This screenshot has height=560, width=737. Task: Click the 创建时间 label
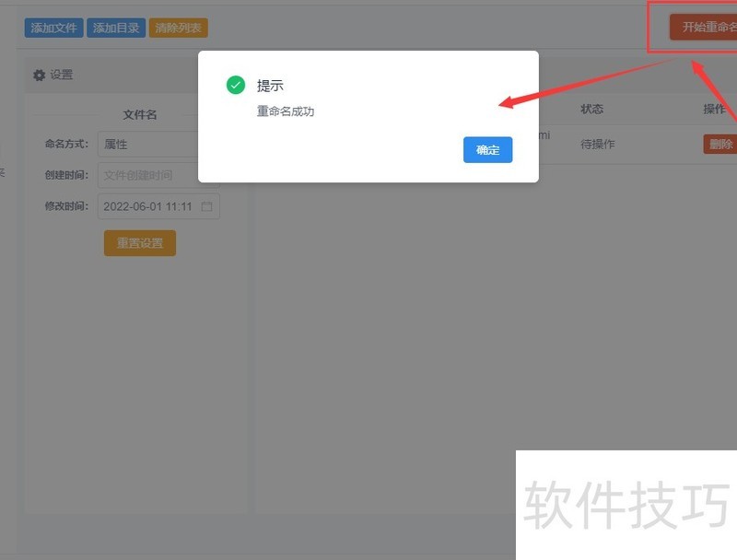[x=66, y=175]
